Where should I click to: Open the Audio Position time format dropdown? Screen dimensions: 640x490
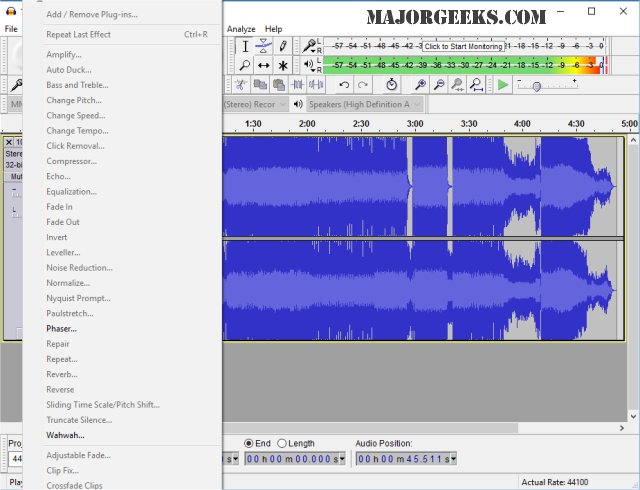[x=452, y=459]
